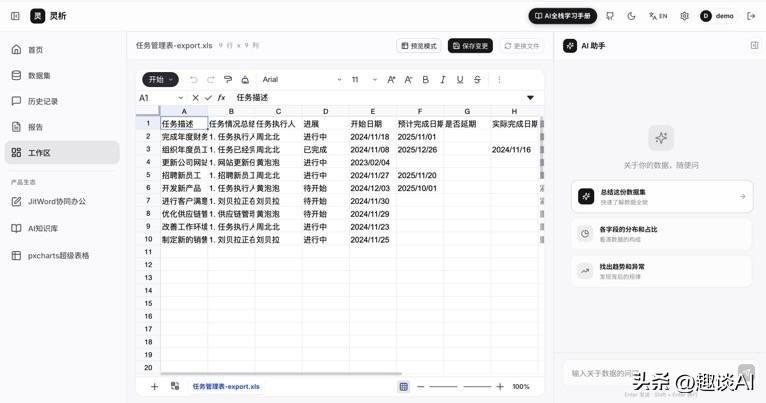Toggle italic formatting
This screenshot has width=766, height=403.
click(443, 80)
